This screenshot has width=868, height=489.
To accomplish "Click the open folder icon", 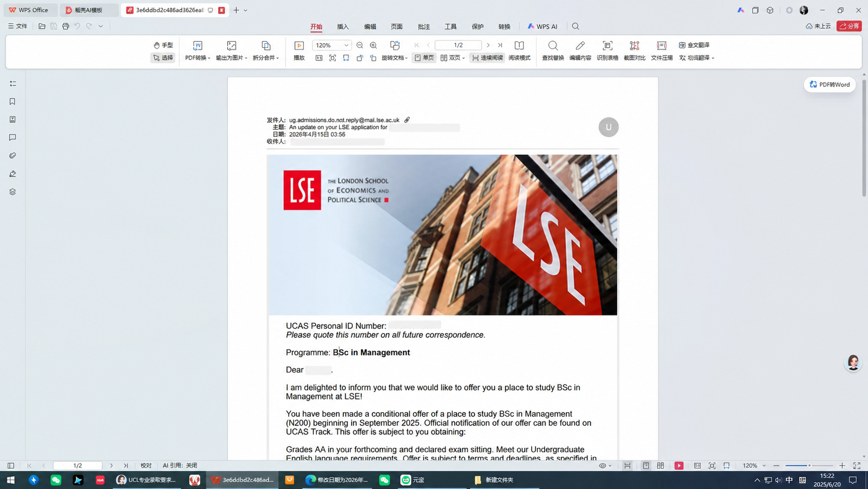I will [x=42, y=26].
